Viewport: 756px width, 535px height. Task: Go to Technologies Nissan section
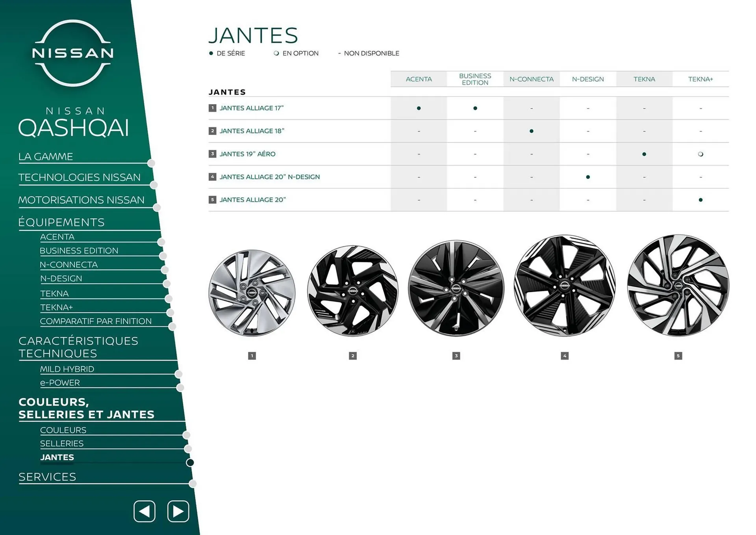pos(79,177)
